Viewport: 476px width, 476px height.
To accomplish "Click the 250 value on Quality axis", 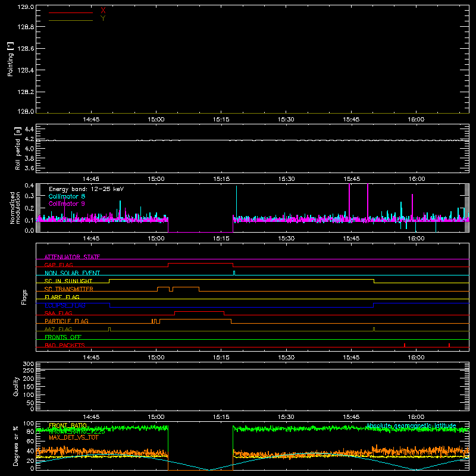I will (x=29, y=371).
